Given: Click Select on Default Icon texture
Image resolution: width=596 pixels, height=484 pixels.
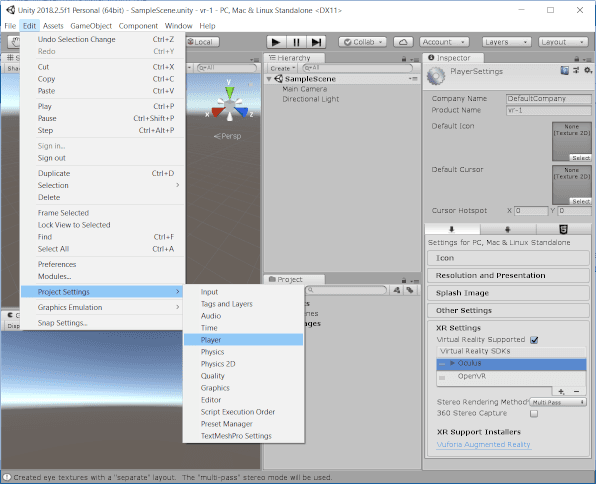Looking at the screenshot, I should point(580,157).
